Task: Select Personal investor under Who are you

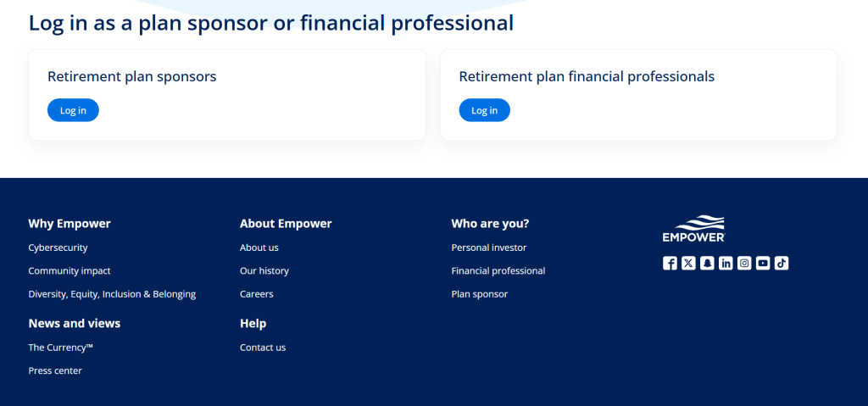Action: point(489,247)
